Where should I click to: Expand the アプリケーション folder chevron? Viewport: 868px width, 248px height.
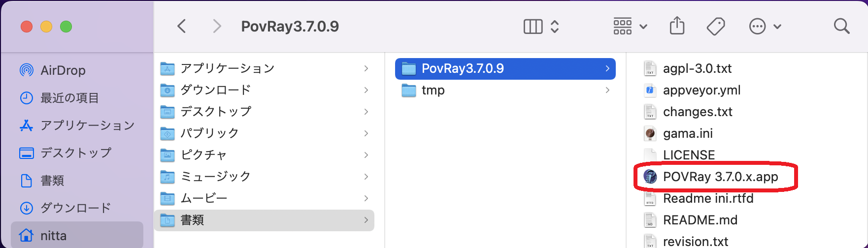click(366, 68)
